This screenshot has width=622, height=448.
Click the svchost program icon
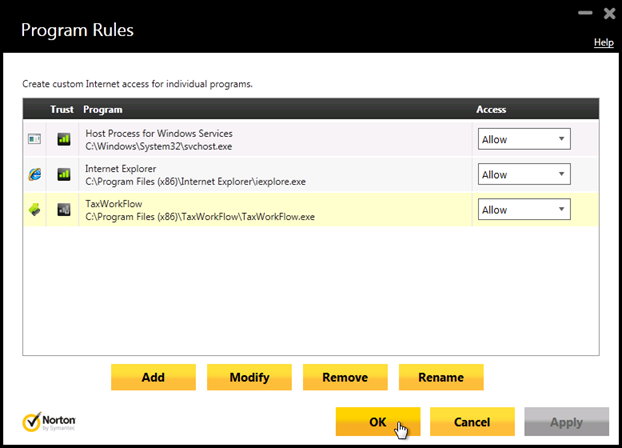coord(35,139)
